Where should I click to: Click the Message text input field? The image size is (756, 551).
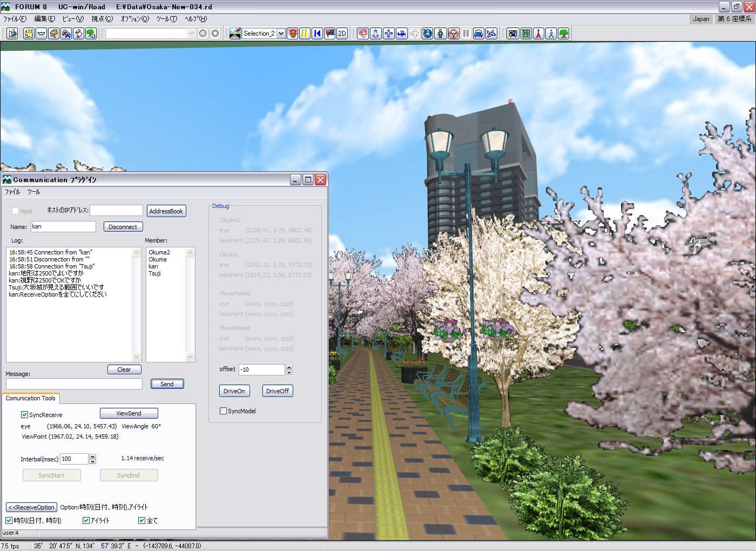tap(74, 384)
